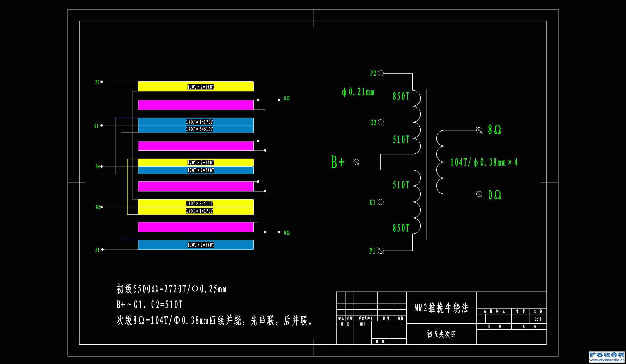Click the large green B+ schematic label
The image size is (626, 364).
(338, 162)
